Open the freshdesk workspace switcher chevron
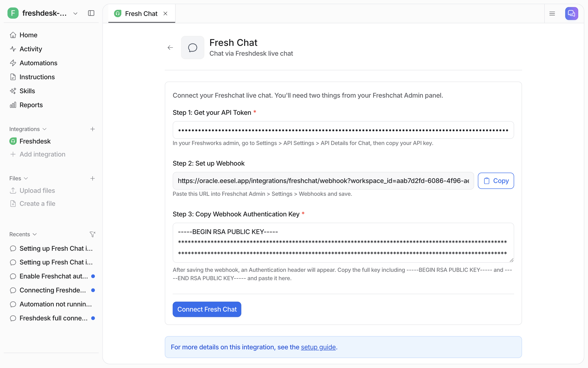The width and height of the screenshot is (588, 368). click(x=75, y=13)
